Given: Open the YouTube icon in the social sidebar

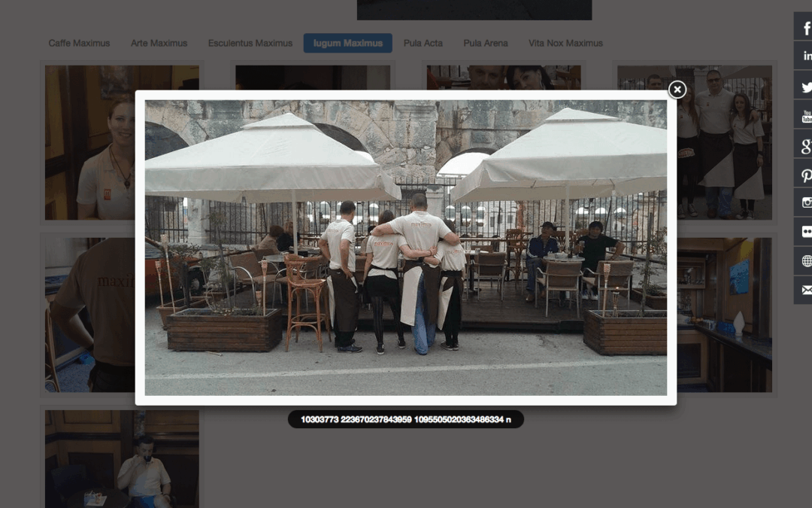Looking at the screenshot, I should [x=803, y=115].
